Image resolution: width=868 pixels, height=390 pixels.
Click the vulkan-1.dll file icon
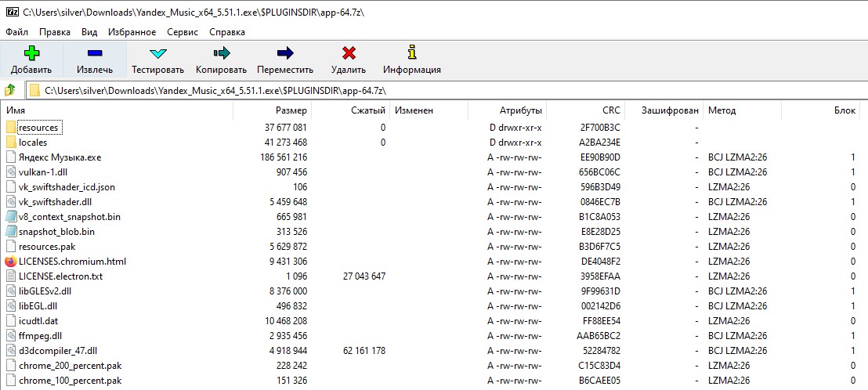(11, 172)
